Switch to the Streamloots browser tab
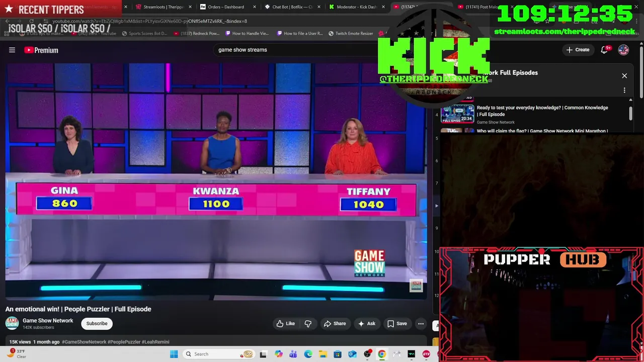This screenshot has height=362, width=644. pyautogui.click(x=160, y=7)
